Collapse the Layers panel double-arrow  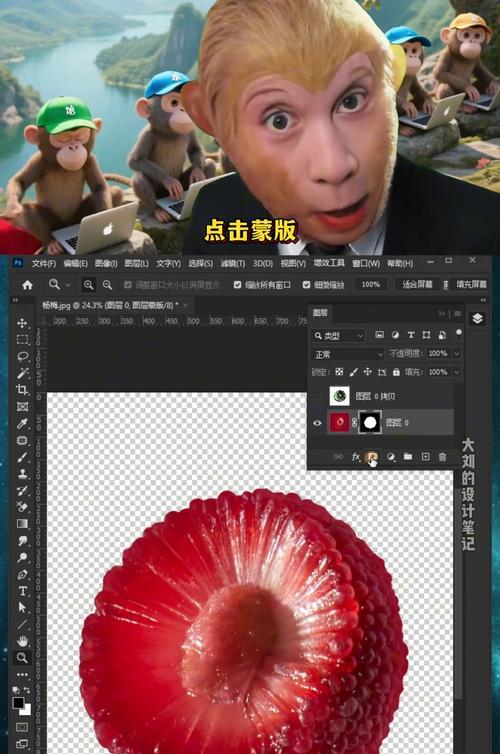coord(441,314)
